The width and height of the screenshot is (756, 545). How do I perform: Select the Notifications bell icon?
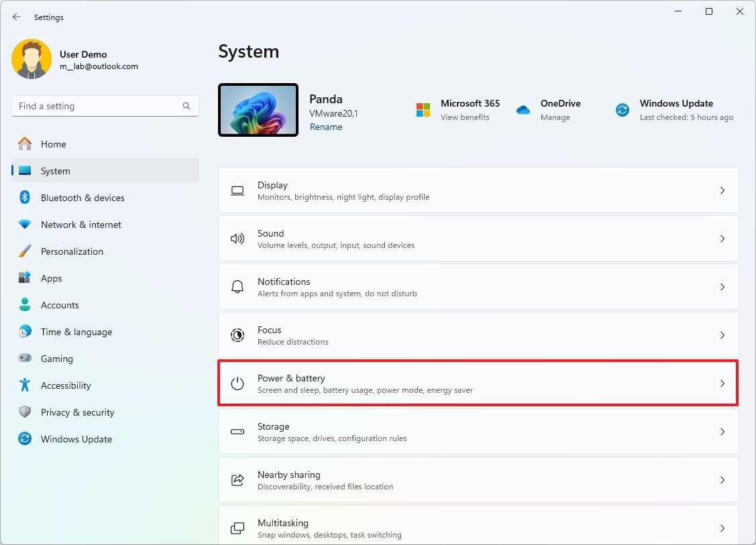pos(237,287)
